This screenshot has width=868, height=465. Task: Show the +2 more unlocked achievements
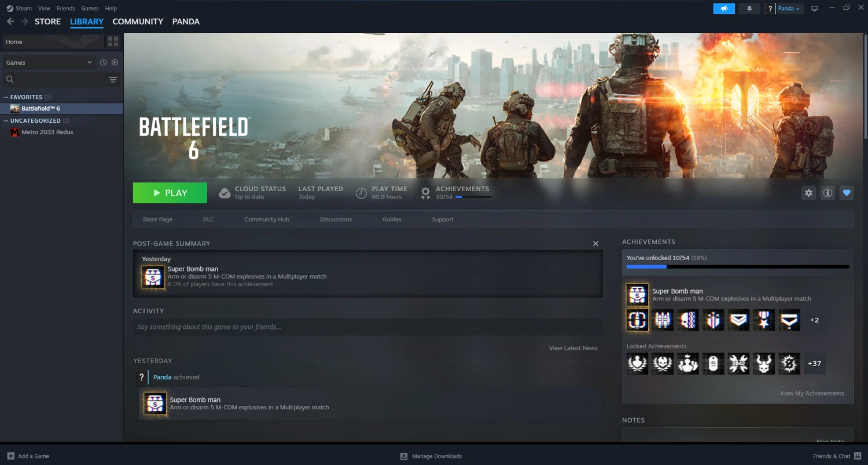(x=814, y=320)
